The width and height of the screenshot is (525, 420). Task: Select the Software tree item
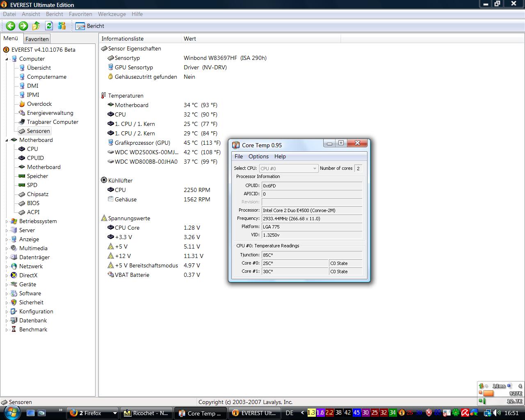tap(30, 293)
